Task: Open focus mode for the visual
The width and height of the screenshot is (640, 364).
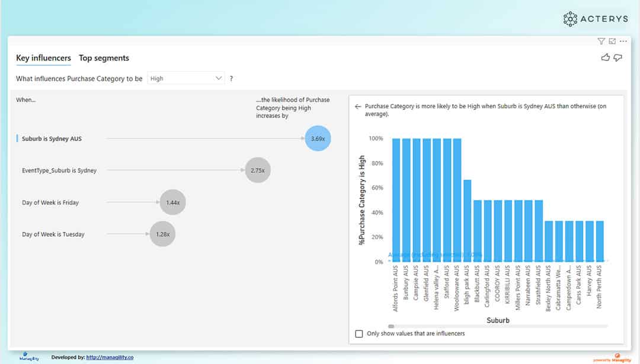Action: [x=612, y=41]
